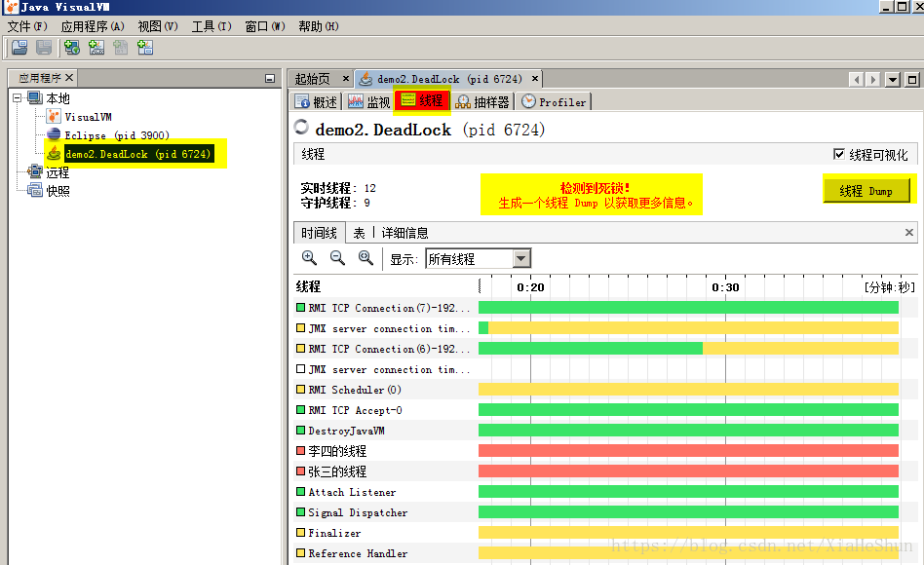The width and height of the screenshot is (924, 565).
Task: Click the Save snapshot toolbar icon
Action: pyautogui.click(x=44, y=47)
